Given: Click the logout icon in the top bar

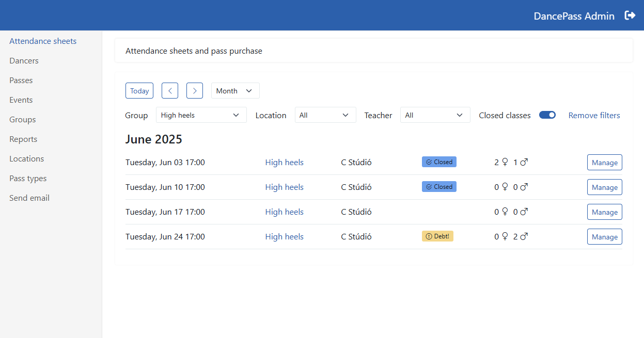Looking at the screenshot, I should [631, 15].
